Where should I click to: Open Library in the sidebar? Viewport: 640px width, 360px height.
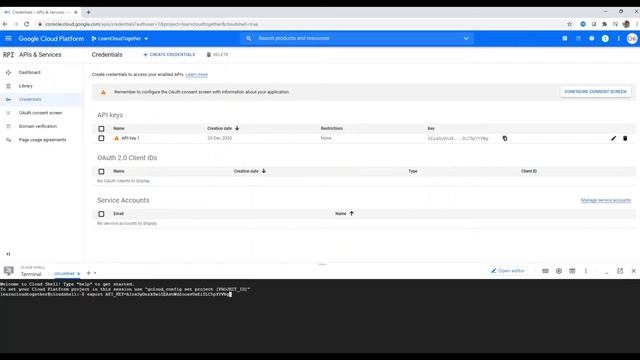click(x=25, y=86)
